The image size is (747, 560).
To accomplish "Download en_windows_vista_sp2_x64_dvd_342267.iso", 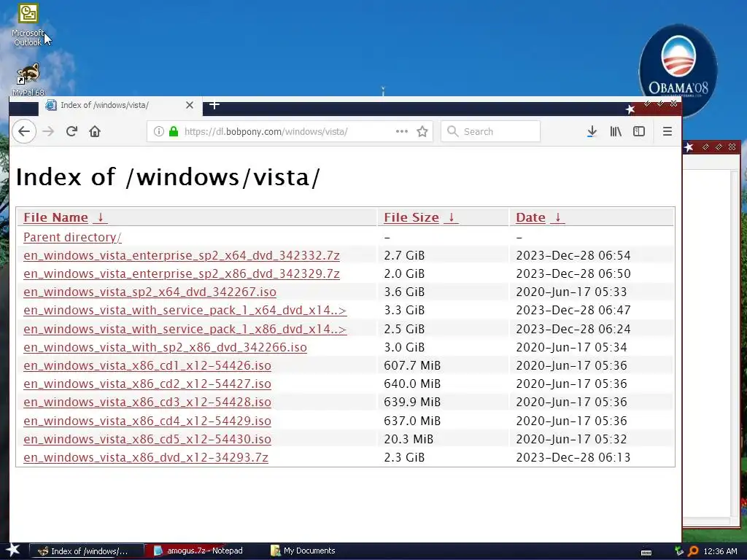I will coord(150,292).
